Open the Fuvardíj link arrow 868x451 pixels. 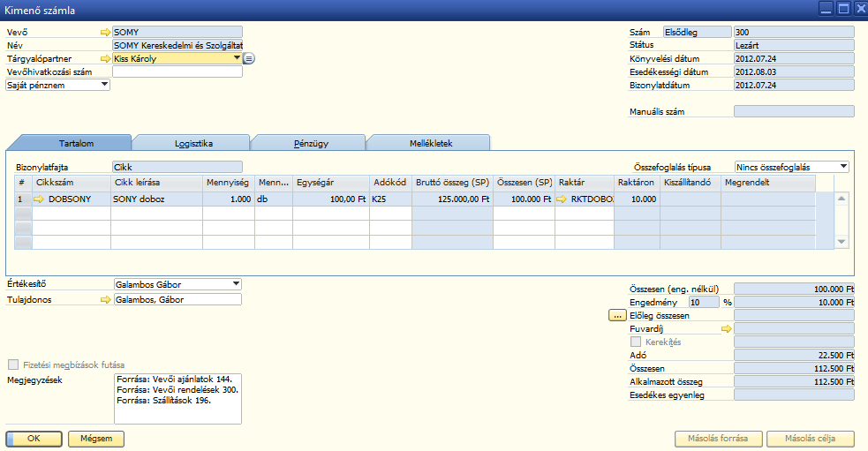point(727,328)
